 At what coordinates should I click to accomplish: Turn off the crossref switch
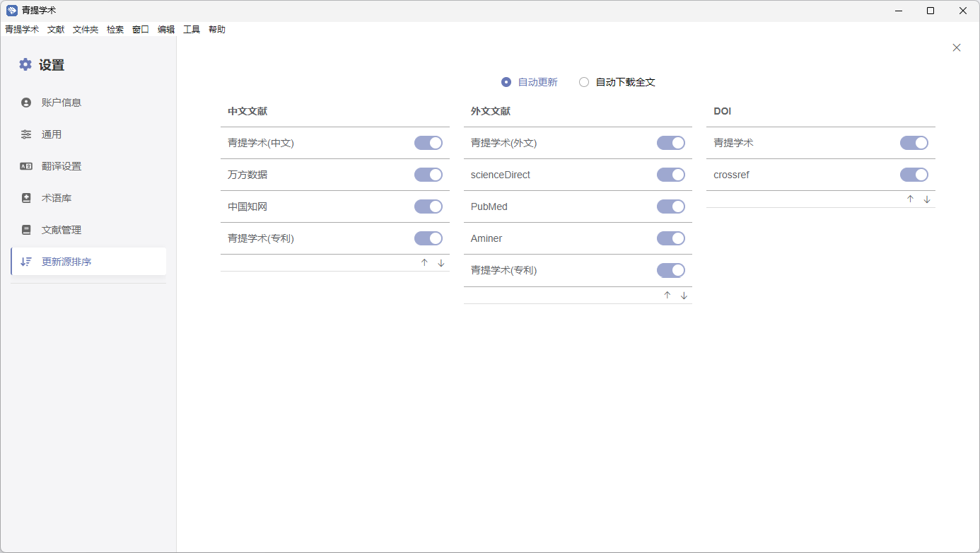click(x=914, y=175)
